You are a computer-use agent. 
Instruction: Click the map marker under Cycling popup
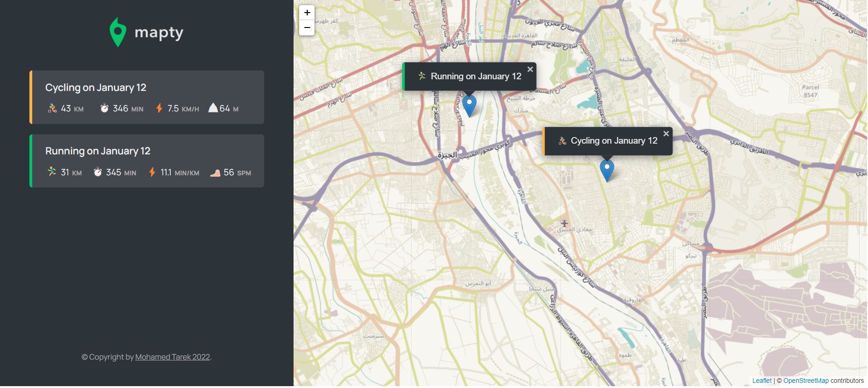(607, 169)
